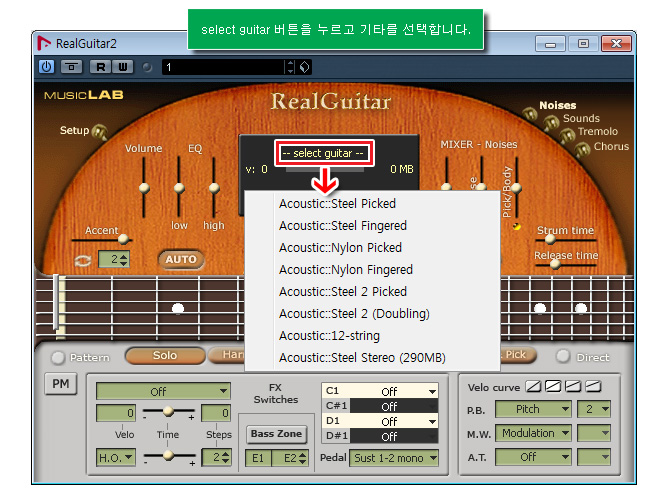The width and height of the screenshot is (670, 489).
Task: Click the preset name field showing 1
Action: [223, 67]
